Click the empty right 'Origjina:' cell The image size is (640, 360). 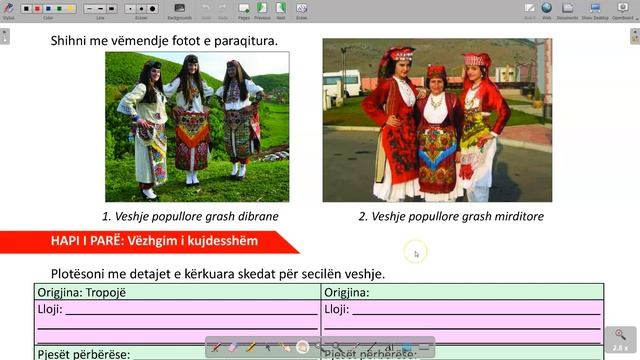pos(462,292)
